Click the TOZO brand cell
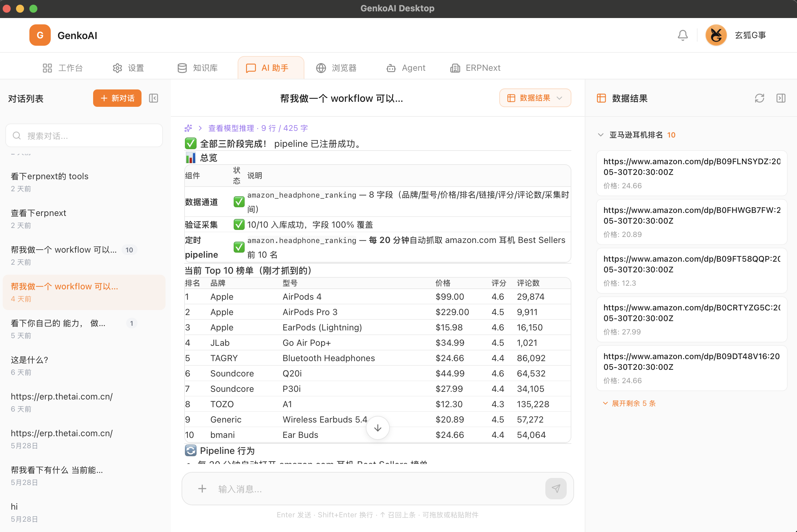Screen dimensions: 797x532 (x=222, y=404)
